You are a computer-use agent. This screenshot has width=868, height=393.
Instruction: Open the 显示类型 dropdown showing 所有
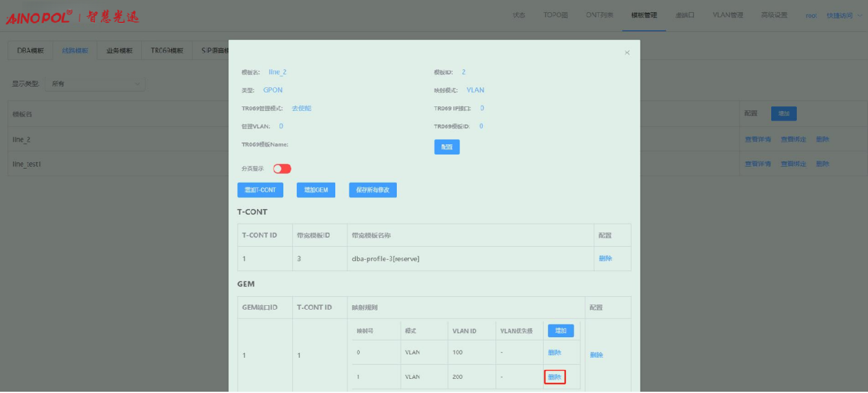95,84
